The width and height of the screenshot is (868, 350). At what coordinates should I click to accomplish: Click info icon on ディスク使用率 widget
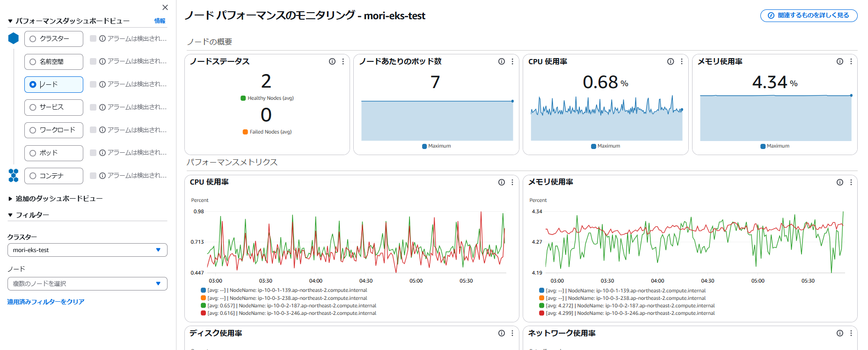502,333
